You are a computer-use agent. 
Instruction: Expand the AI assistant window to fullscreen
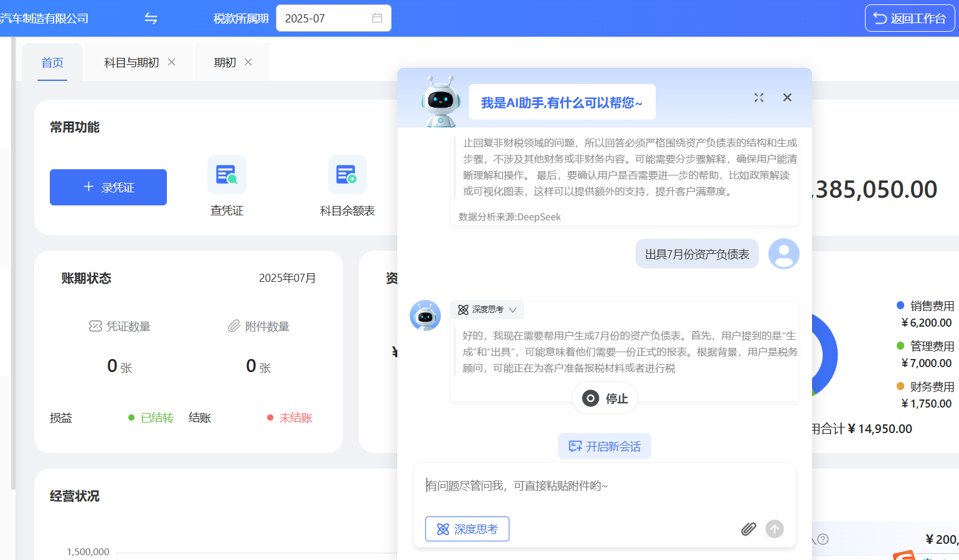pos(758,98)
